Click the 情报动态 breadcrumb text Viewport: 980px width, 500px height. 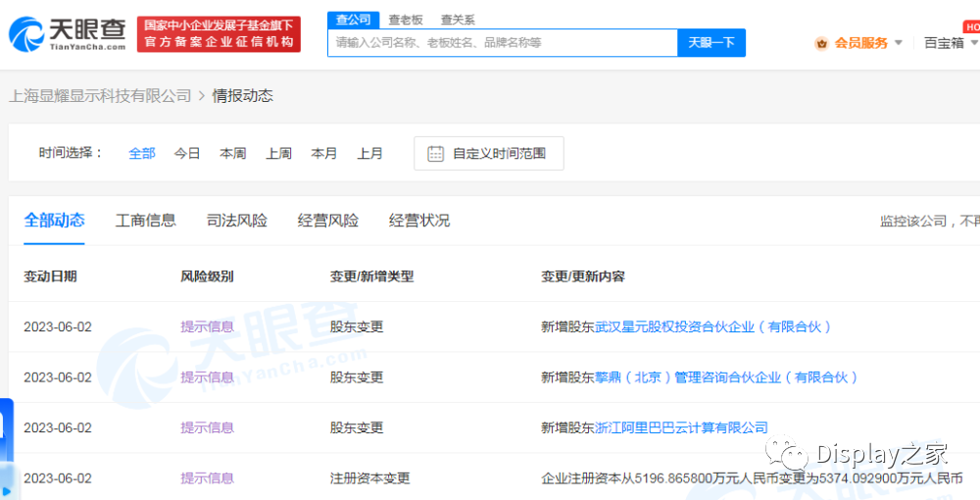point(242,96)
